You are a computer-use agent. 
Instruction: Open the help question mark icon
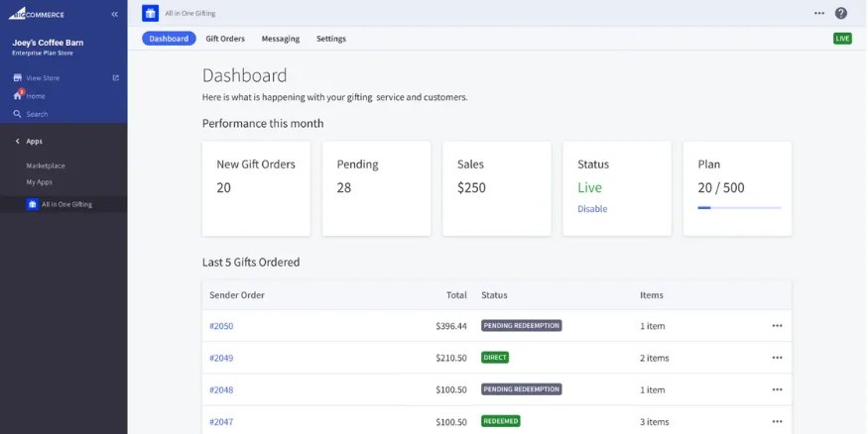pyautogui.click(x=841, y=13)
